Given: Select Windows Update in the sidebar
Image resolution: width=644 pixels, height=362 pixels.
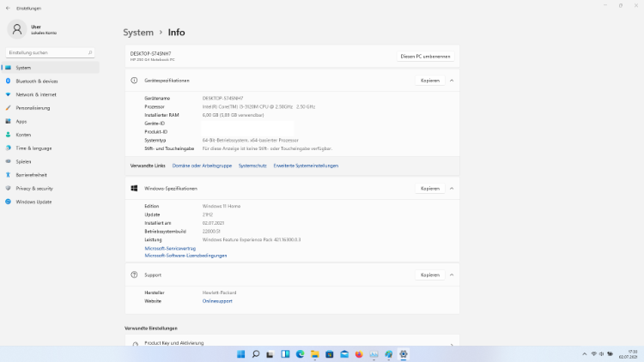Looking at the screenshot, I should pos(33,202).
